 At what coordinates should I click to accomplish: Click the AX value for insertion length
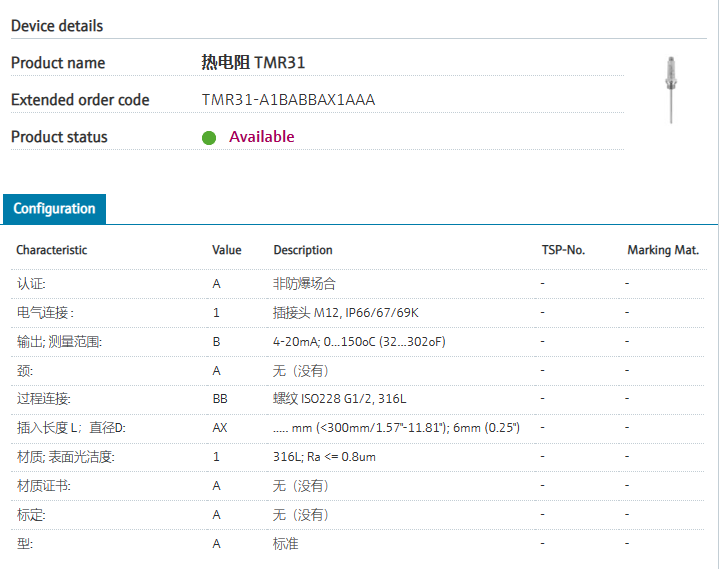(220, 428)
